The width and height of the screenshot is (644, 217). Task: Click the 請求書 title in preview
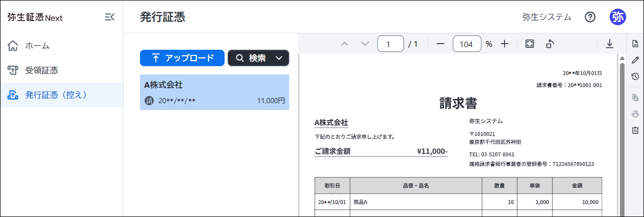(458, 103)
